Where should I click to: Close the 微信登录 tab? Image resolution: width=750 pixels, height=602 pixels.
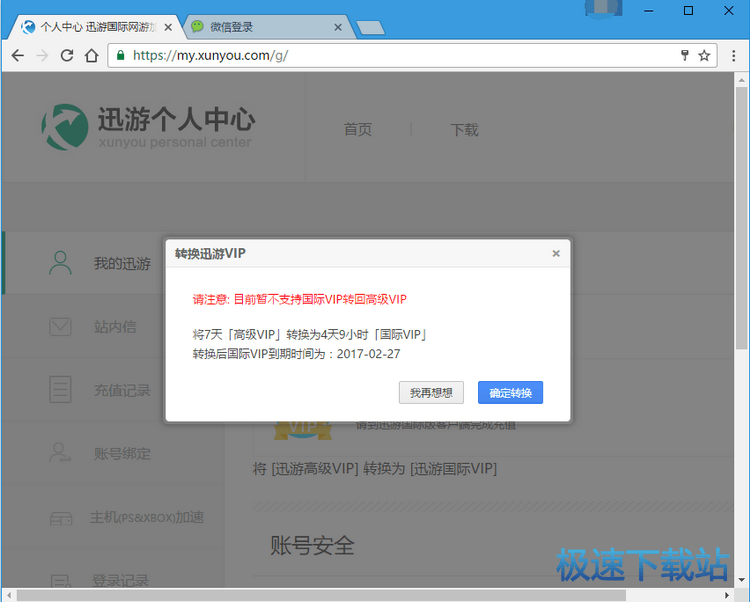(x=338, y=27)
